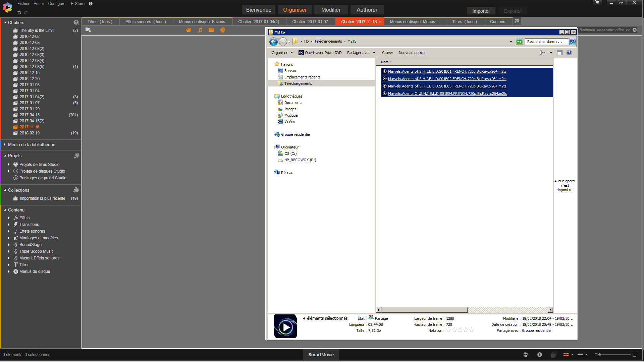Click the redo arrow icon

pyautogui.click(x=25, y=12)
